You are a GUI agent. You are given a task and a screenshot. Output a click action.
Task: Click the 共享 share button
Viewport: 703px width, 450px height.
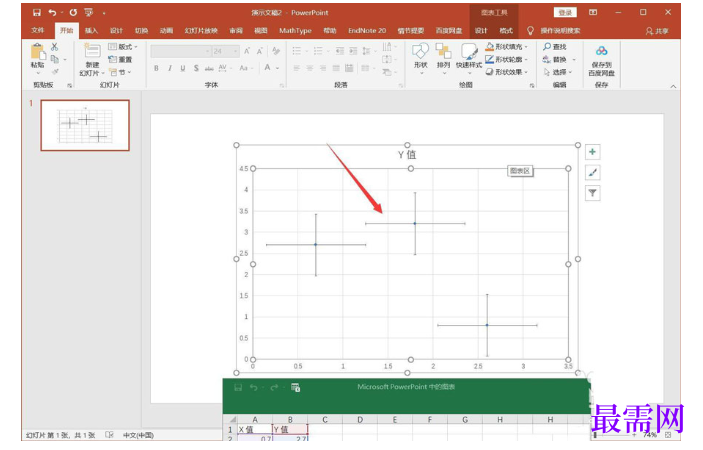click(657, 31)
